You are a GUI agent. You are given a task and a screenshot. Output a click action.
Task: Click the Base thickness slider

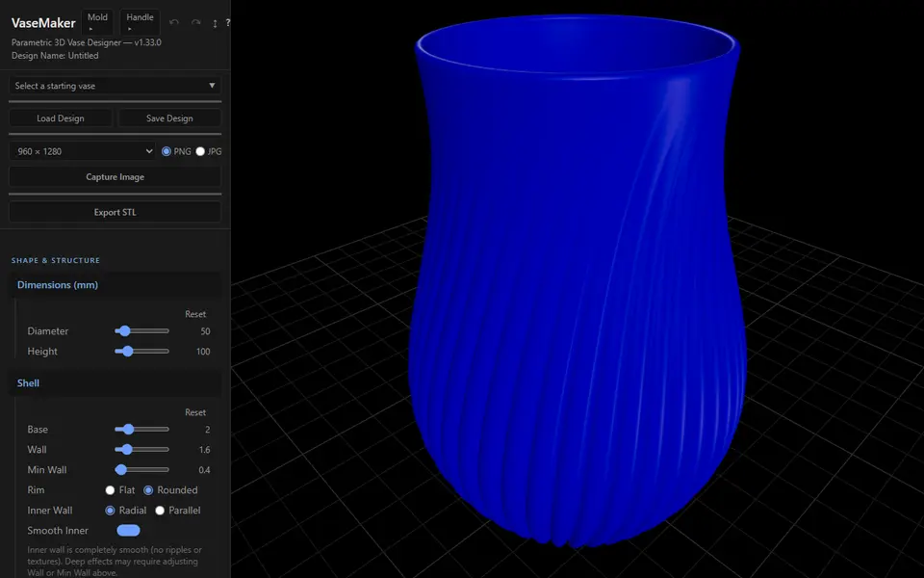(142, 430)
